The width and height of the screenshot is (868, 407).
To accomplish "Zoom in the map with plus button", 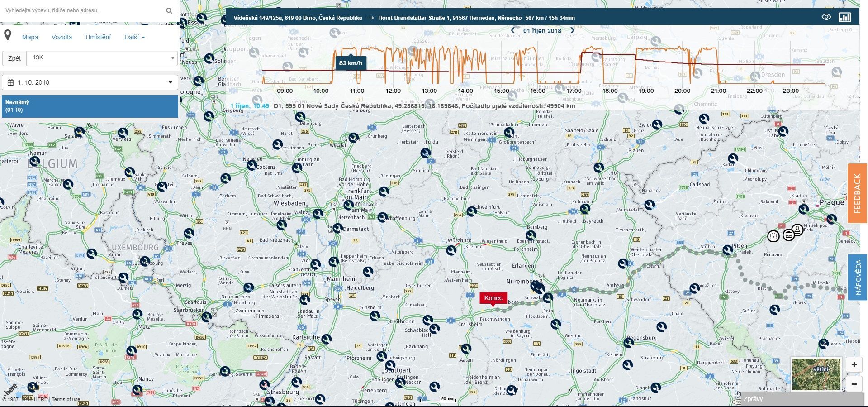I will pos(854,364).
